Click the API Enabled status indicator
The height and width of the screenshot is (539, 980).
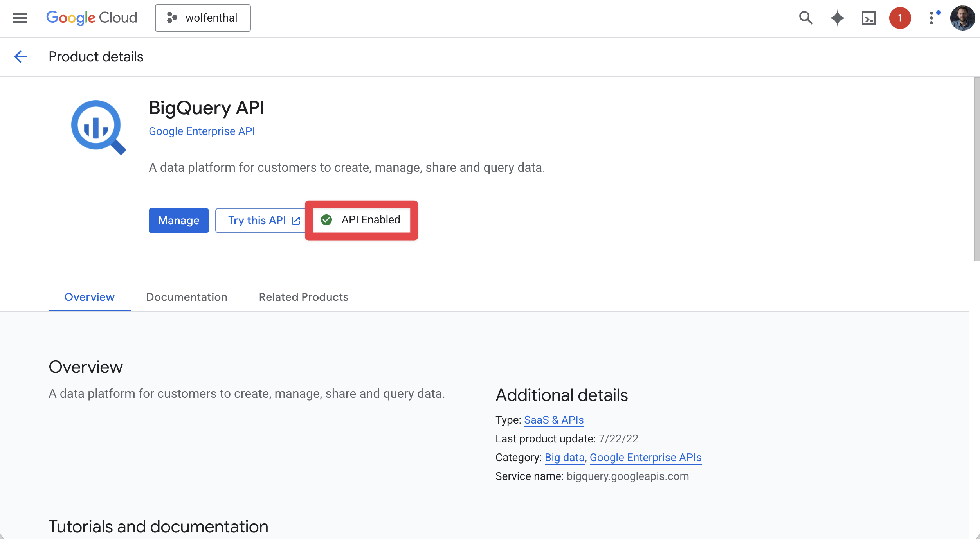pos(361,220)
